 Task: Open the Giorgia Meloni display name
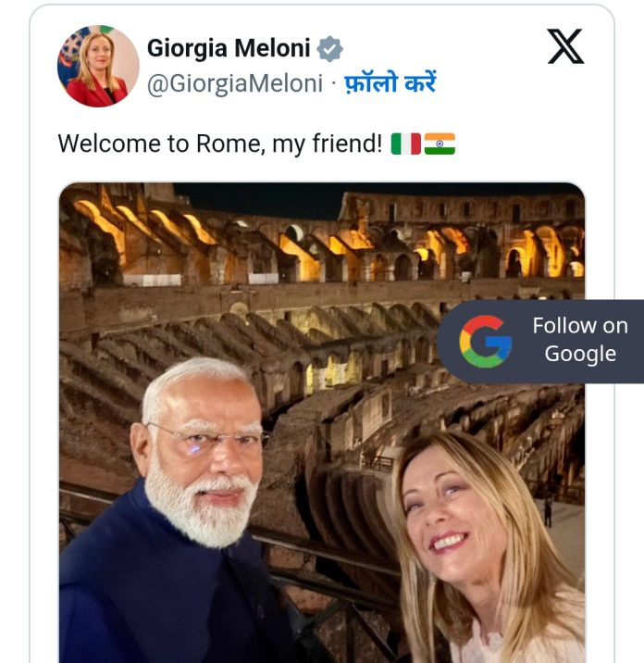point(229,48)
